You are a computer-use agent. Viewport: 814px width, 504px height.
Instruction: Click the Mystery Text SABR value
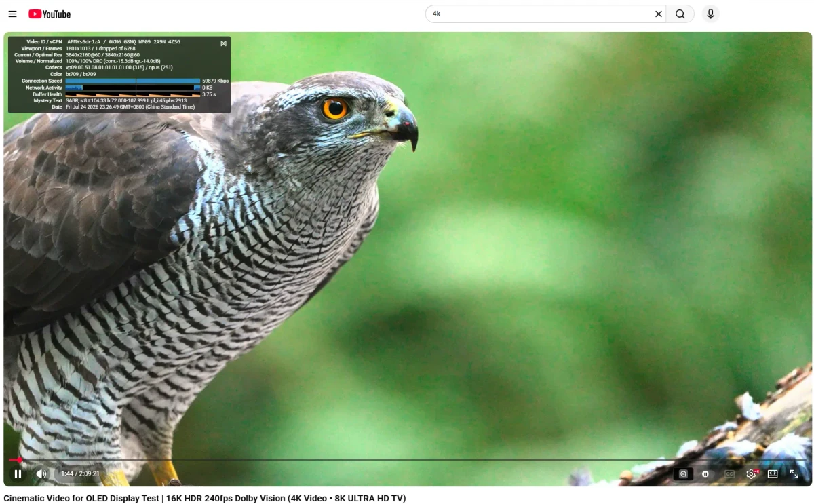[126, 100]
